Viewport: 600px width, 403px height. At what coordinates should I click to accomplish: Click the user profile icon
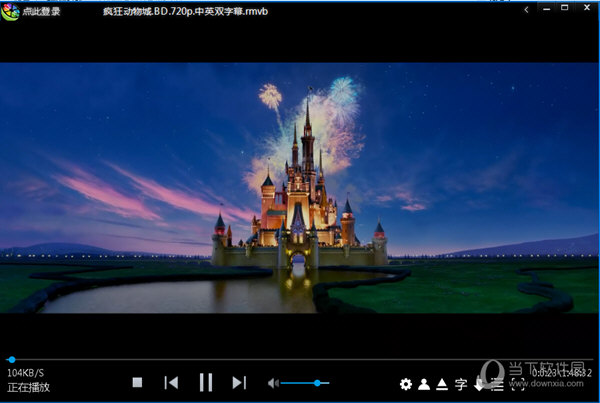[423, 384]
